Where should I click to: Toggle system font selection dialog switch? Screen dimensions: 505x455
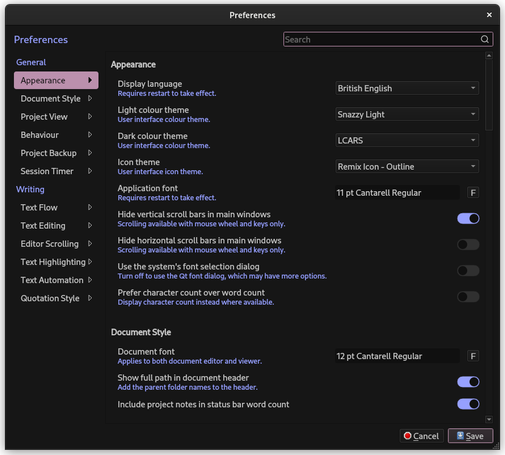click(468, 271)
